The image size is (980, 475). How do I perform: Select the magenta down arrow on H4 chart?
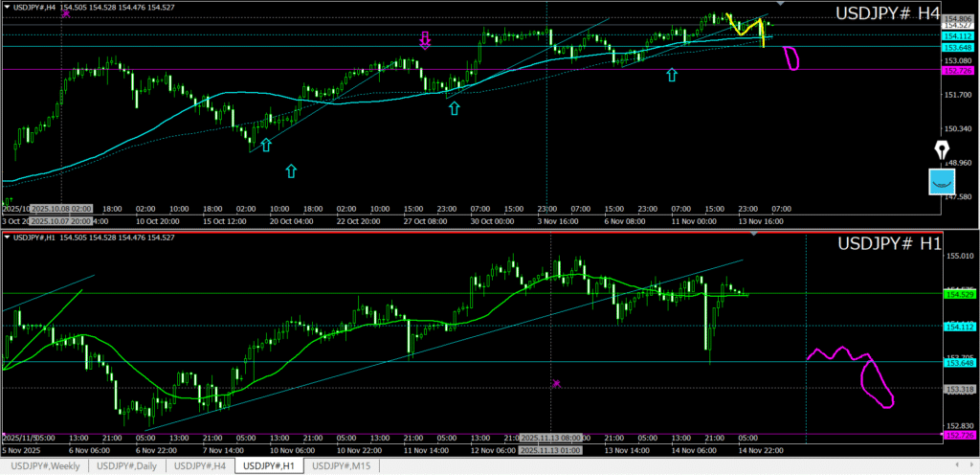coord(426,39)
